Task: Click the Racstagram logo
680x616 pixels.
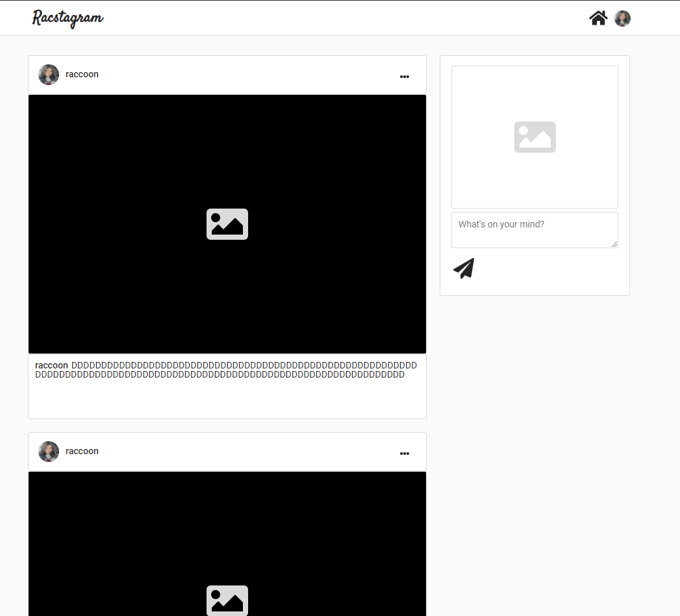Action: [68, 18]
